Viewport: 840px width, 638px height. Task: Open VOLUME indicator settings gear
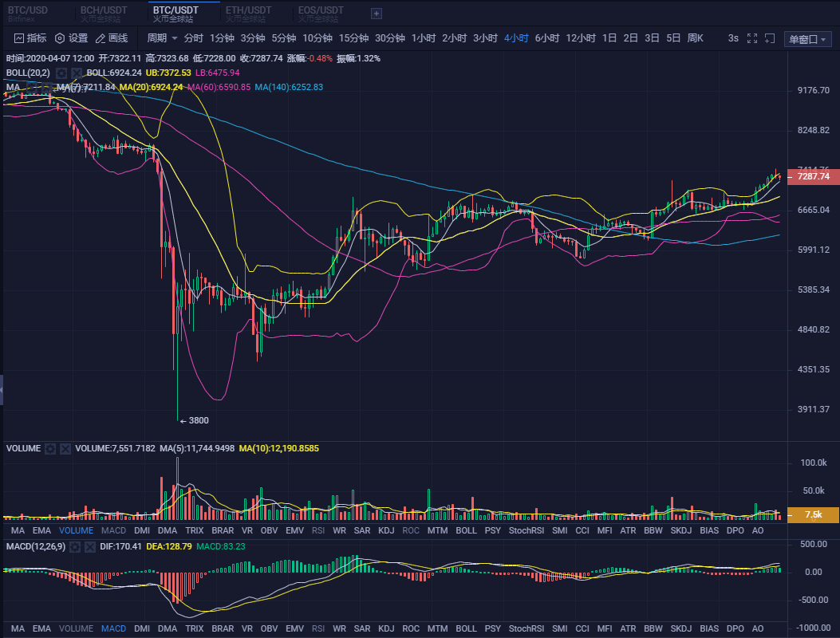click(x=50, y=448)
